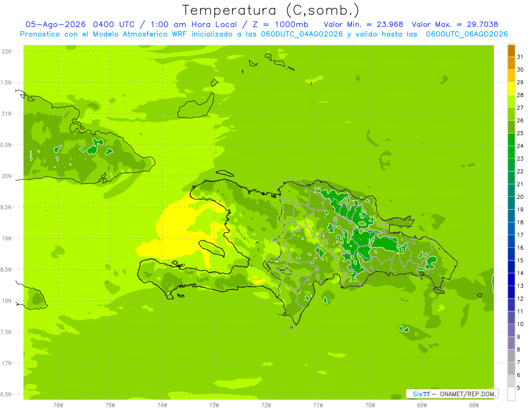
Task: Click the 17N latitude tick label
Action: pyautogui.click(x=6, y=363)
